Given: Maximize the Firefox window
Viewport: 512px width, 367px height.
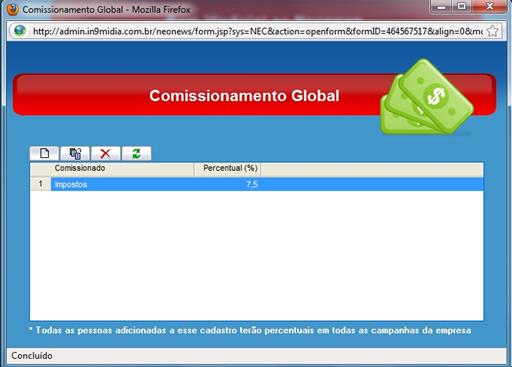Looking at the screenshot, I should [x=462, y=6].
